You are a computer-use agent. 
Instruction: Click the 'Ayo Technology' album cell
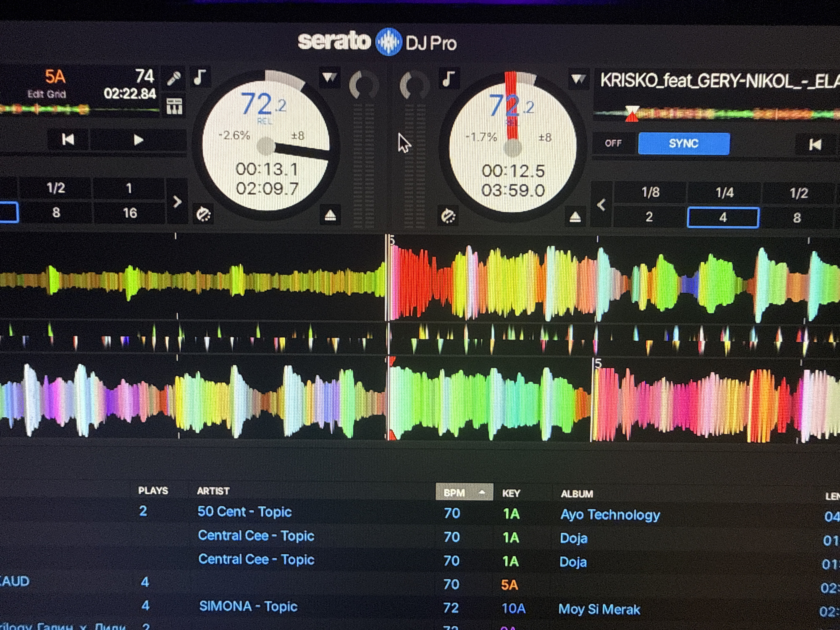tap(610, 515)
